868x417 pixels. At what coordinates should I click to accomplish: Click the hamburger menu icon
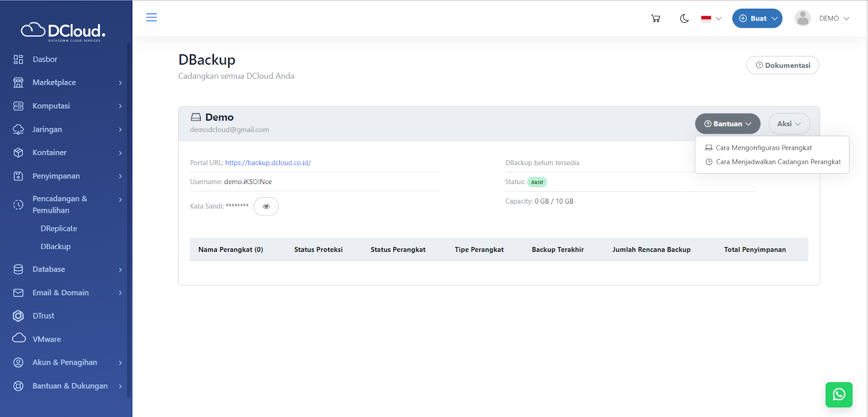tap(151, 17)
